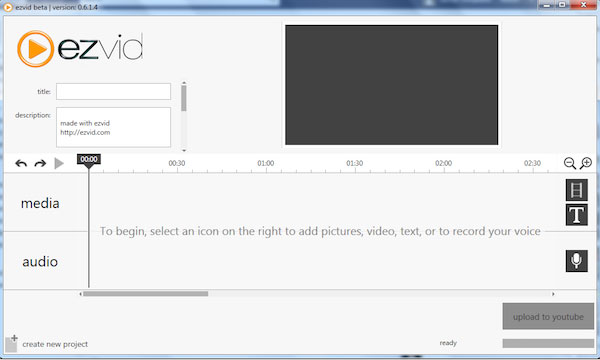Screen dimensions: 600x360
Task: Click the 00:00 playhead marker
Action: pyautogui.click(x=89, y=160)
